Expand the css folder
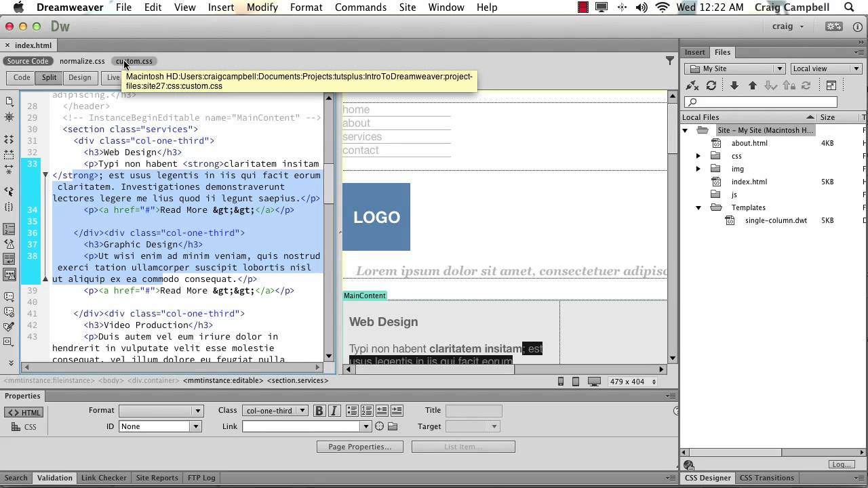Viewport: 868px width, 488px height. pos(698,156)
